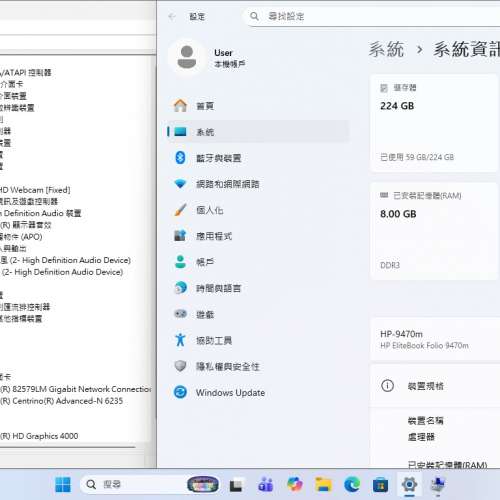
Task: Click the Accessibility figure icon
Action: click(180, 340)
